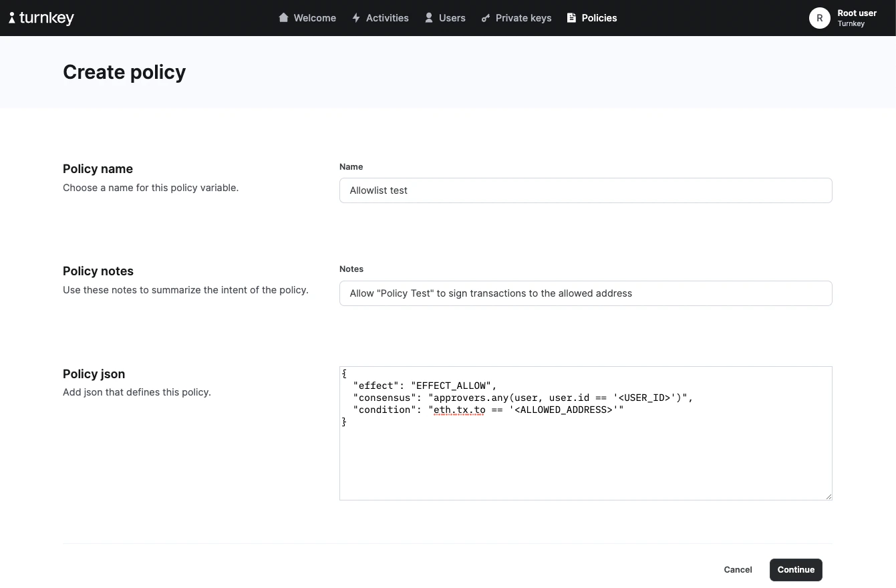Go to the Welcome tab
The width and height of the screenshot is (896, 588).
coord(315,18)
